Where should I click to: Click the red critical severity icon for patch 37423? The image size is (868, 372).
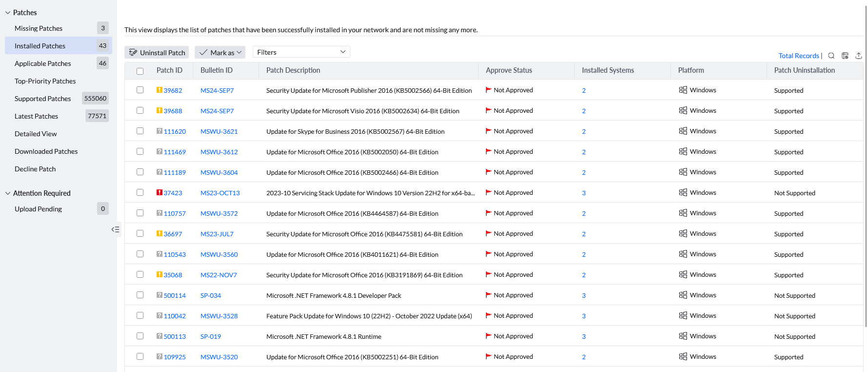point(160,192)
